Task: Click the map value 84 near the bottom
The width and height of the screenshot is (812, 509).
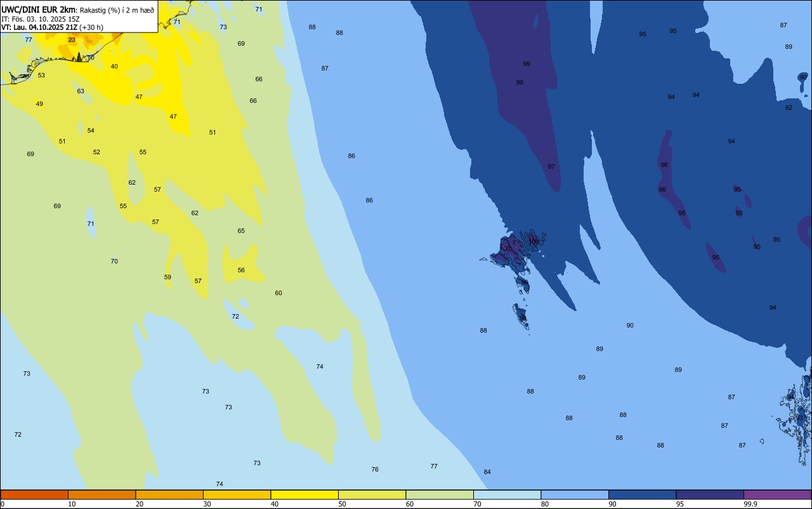Action: pos(487,472)
